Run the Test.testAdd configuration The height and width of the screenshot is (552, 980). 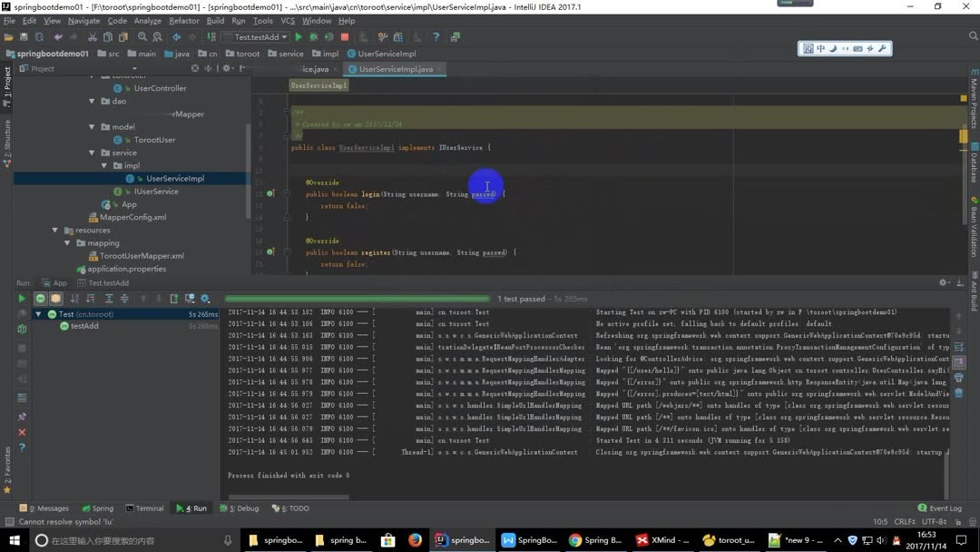tap(299, 37)
